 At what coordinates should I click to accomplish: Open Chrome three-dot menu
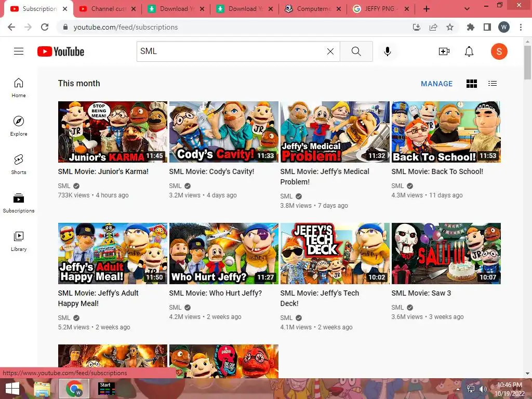[521, 27]
